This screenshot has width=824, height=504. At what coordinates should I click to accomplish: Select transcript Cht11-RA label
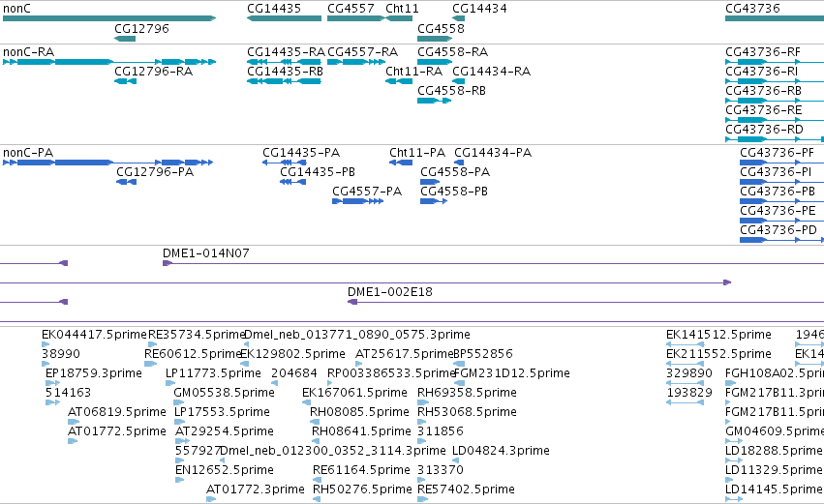[x=413, y=72]
